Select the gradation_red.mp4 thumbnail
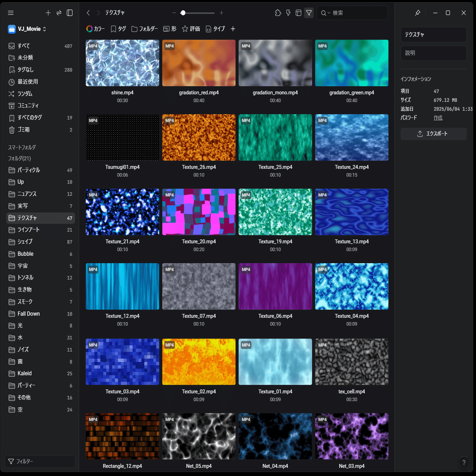Screen dimensions: 476x476 pyautogui.click(x=199, y=63)
